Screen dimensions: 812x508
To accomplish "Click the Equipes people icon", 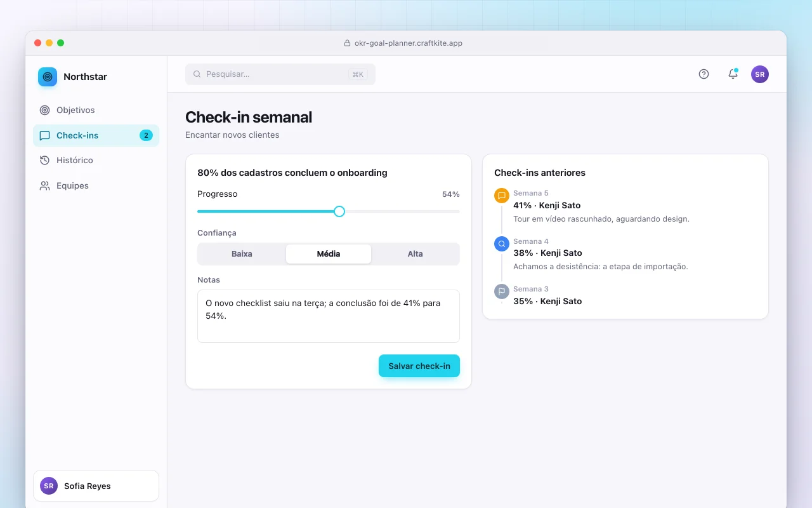I will (x=44, y=185).
